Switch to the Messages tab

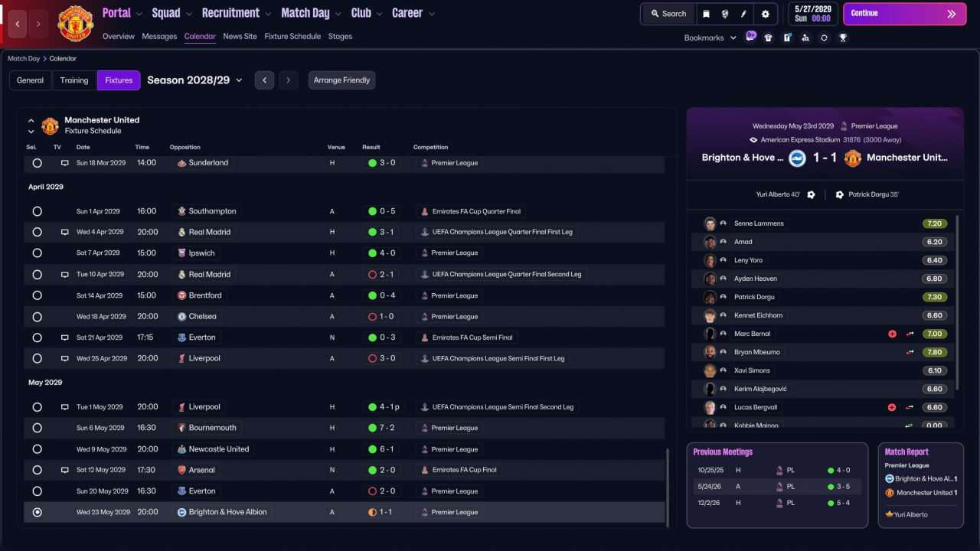(x=159, y=36)
